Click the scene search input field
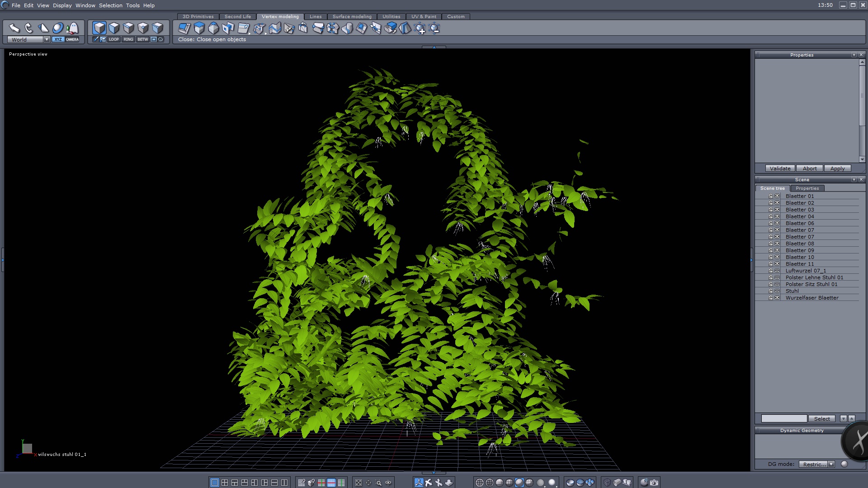This screenshot has width=868, height=488. [x=783, y=418]
